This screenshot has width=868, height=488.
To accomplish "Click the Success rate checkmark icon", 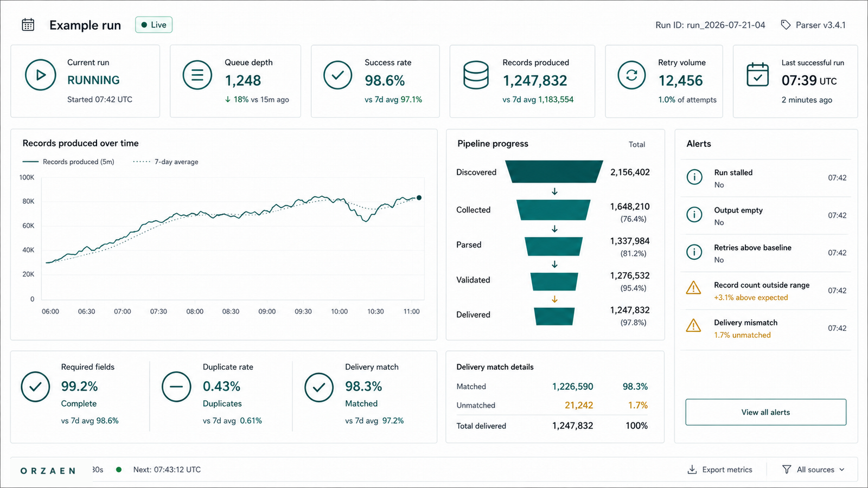I will pyautogui.click(x=338, y=75).
